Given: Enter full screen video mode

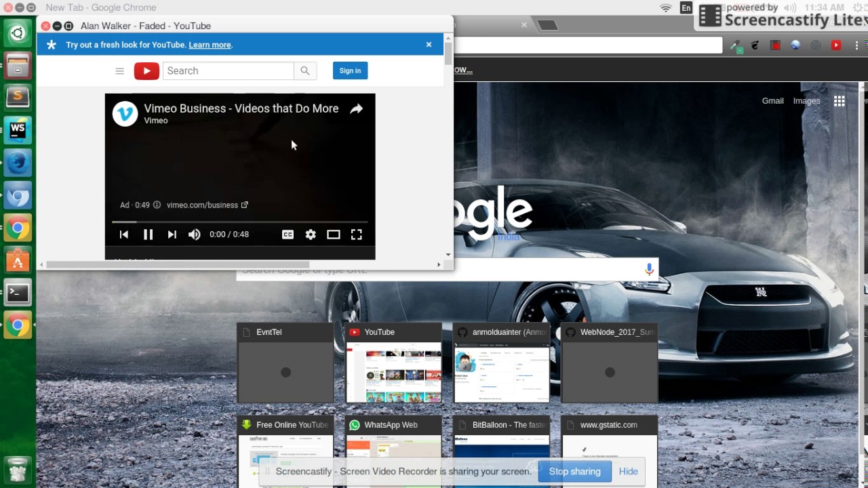Looking at the screenshot, I should [356, 235].
